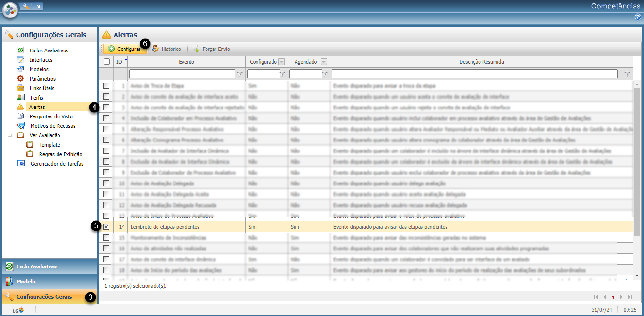Check the box for row ID 4
Screen dimensions: 644x316
(x=107, y=118)
